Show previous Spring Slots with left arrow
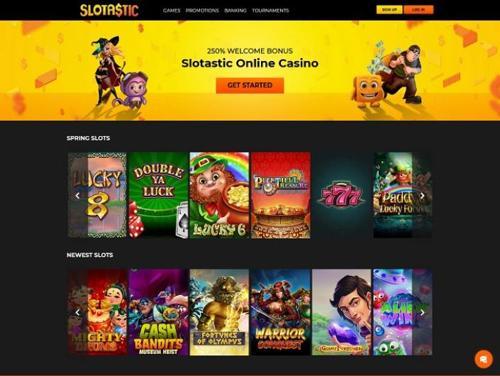 point(77,196)
